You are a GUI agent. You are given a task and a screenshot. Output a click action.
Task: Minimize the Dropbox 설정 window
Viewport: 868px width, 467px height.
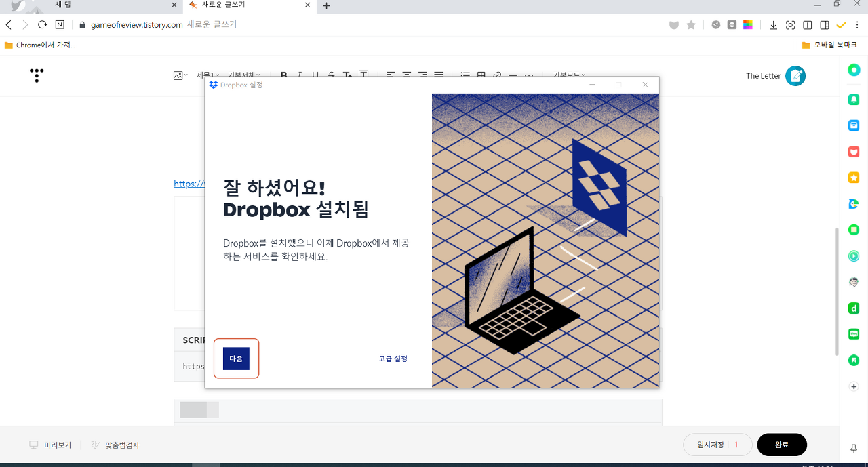click(x=592, y=85)
